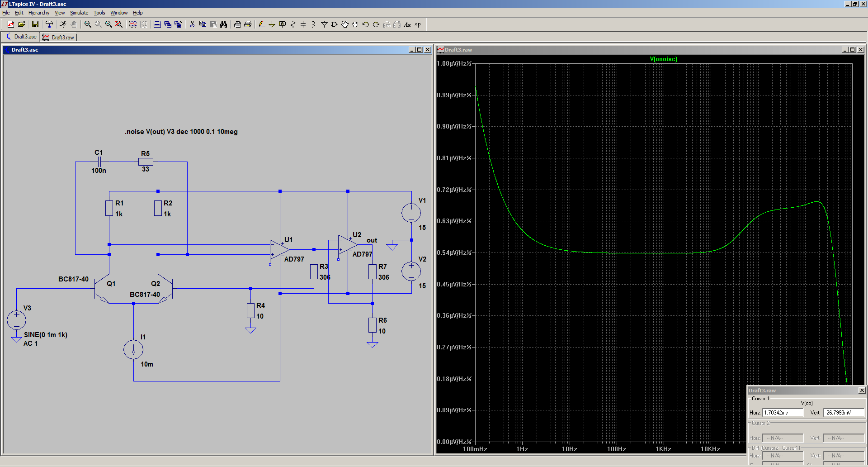Autorange the plot axes icon
Screen dimensions: 868x467
[x=133, y=24]
